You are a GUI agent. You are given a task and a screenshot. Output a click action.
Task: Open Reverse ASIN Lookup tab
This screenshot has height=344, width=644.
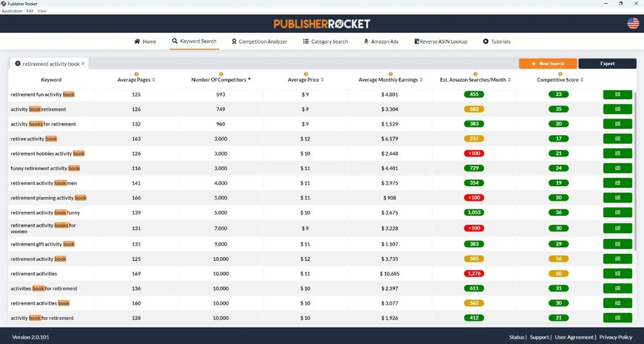[440, 41]
